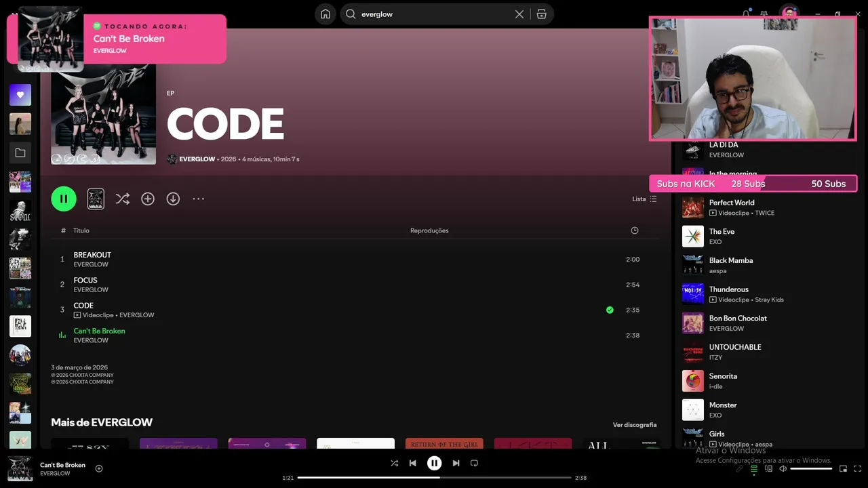Toggle the queue panel icon
This screenshot has height=488, width=868.
pos(753,468)
